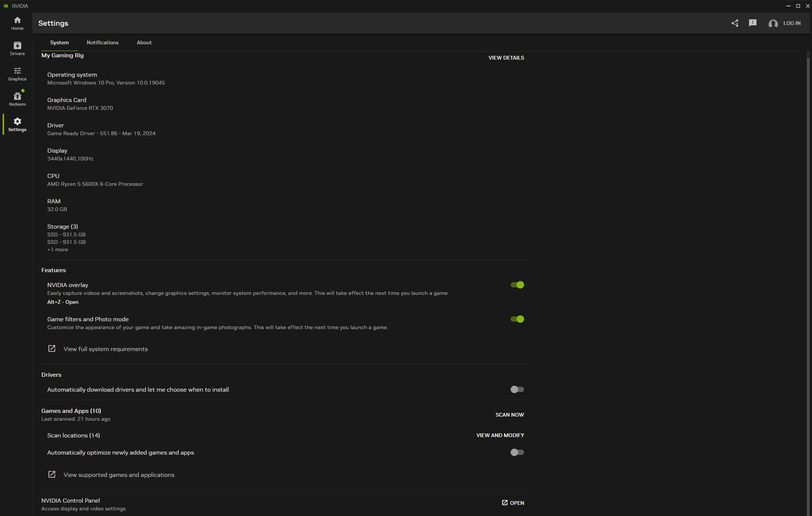Click the share icon in the top bar
Image resolution: width=812 pixels, height=516 pixels.
pyautogui.click(x=735, y=23)
